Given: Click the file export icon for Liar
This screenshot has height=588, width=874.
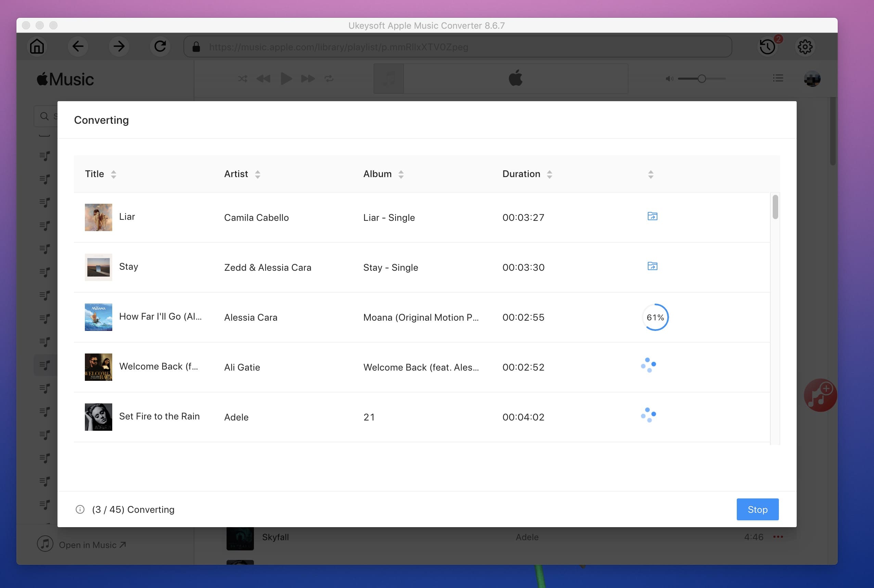Looking at the screenshot, I should coord(652,216).
